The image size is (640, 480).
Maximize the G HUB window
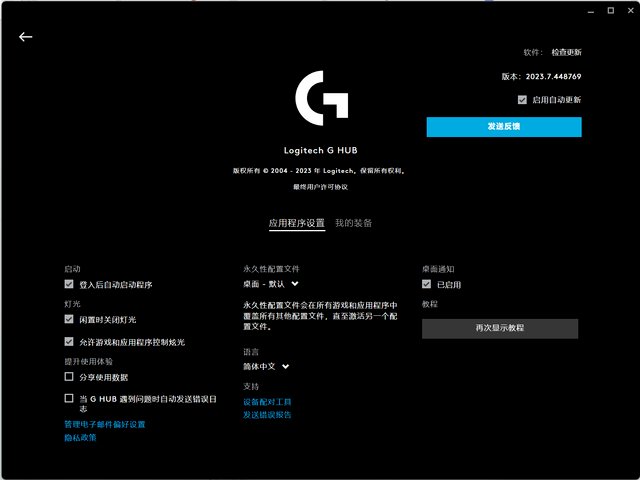[x=611, y=11]
